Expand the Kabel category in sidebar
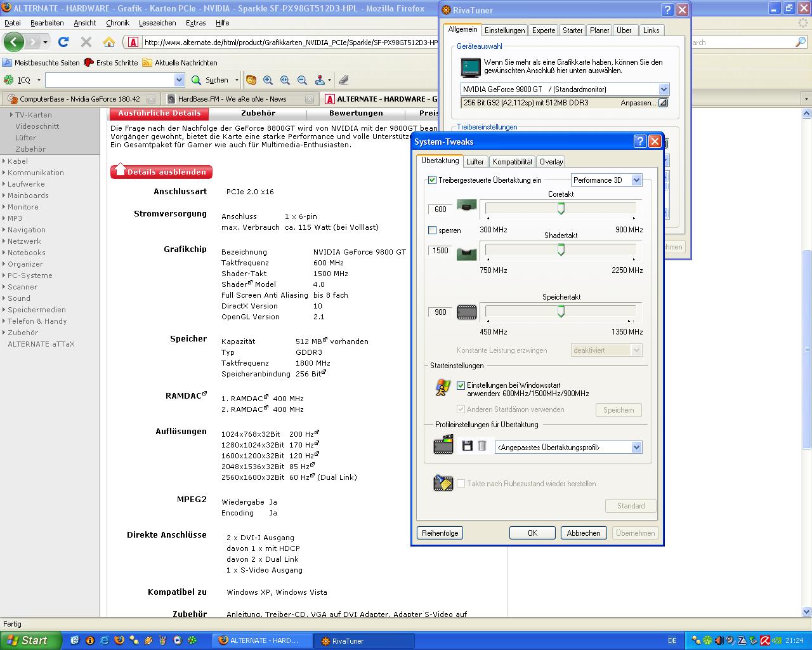 [x=18, y=161]
